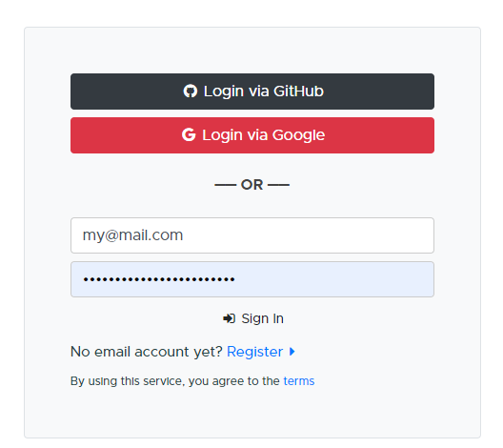
Task: Click the right dash of OR divider
Action: point(278,185)
